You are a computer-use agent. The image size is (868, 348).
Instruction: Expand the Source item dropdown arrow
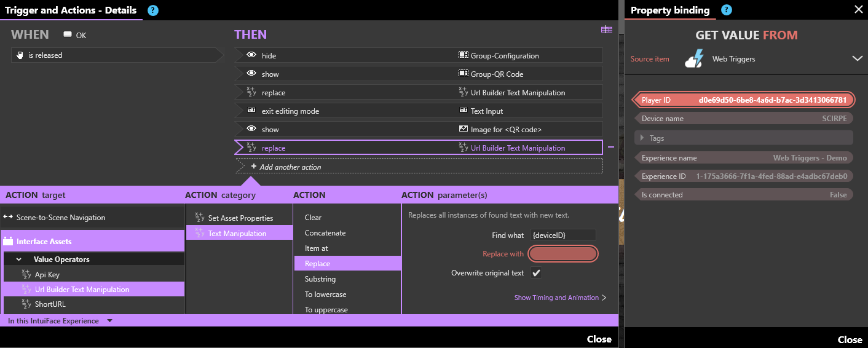coord(858,58)
